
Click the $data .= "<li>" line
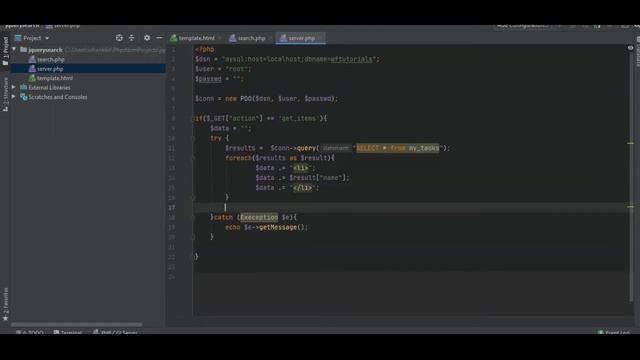(285, 168)
